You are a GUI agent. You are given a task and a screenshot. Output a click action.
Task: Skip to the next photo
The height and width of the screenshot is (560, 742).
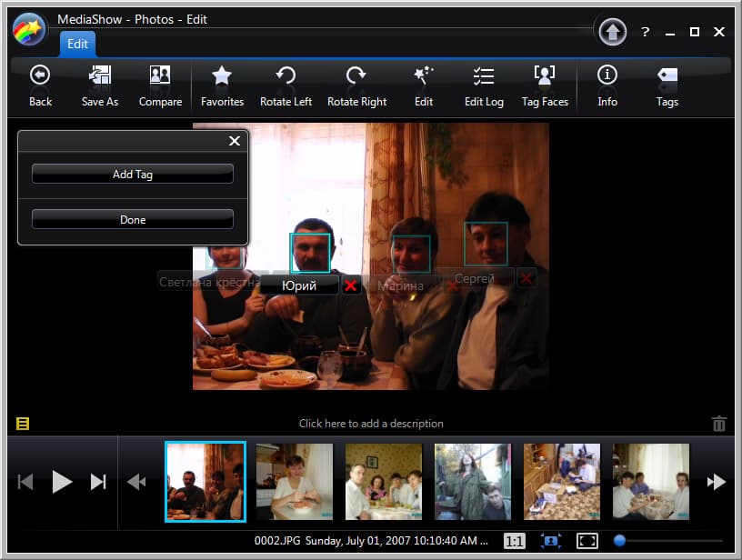[x=98, y=482]
